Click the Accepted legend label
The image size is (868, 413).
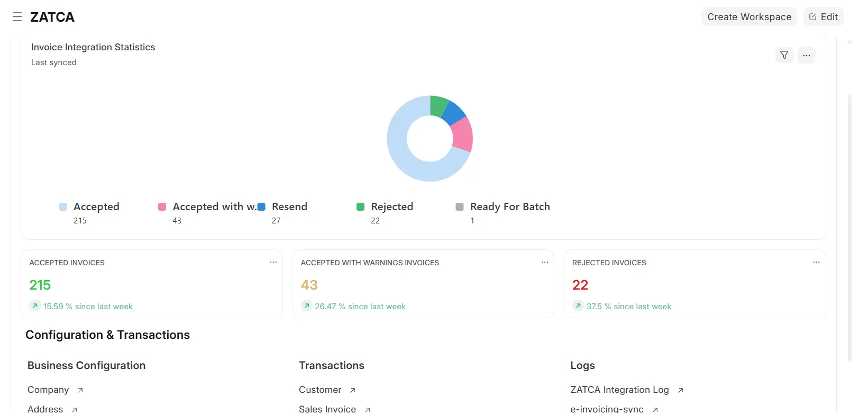click(96, 206)
